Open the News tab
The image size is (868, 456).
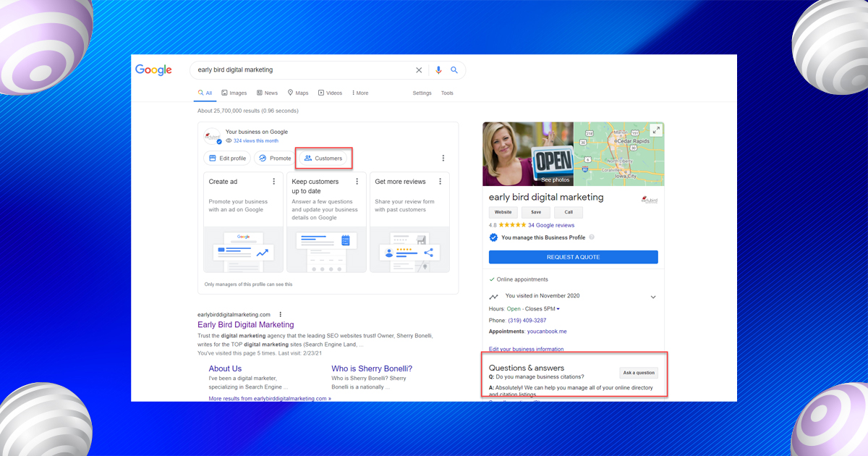(267, 93)
